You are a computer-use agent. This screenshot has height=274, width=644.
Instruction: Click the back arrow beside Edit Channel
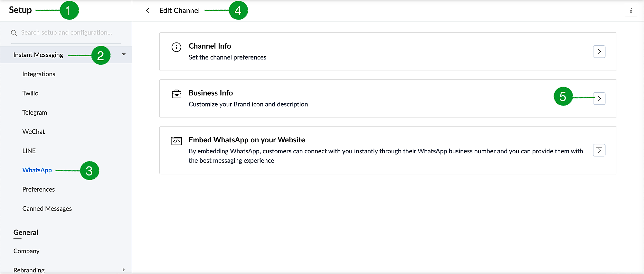(x=147, y=11)
